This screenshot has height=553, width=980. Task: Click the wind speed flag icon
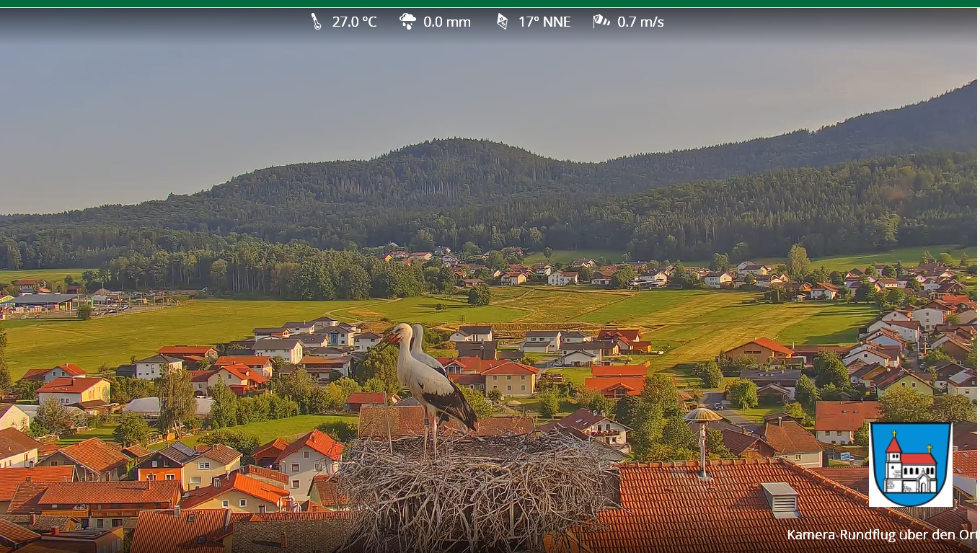pyautogui.click(x=601, y=22)
